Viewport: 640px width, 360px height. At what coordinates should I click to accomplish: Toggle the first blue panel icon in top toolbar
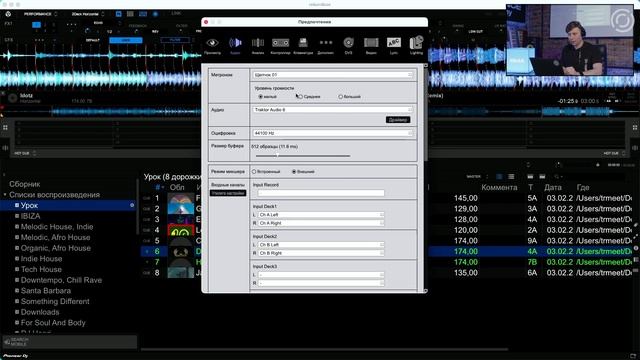[x=119, y=14]
